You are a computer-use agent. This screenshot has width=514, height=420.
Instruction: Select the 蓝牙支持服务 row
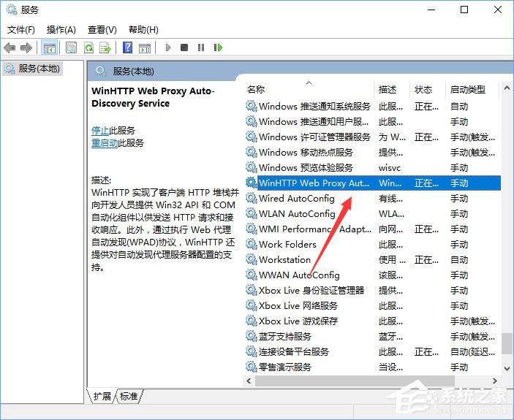pyautogui.click(x=373, y=337)
